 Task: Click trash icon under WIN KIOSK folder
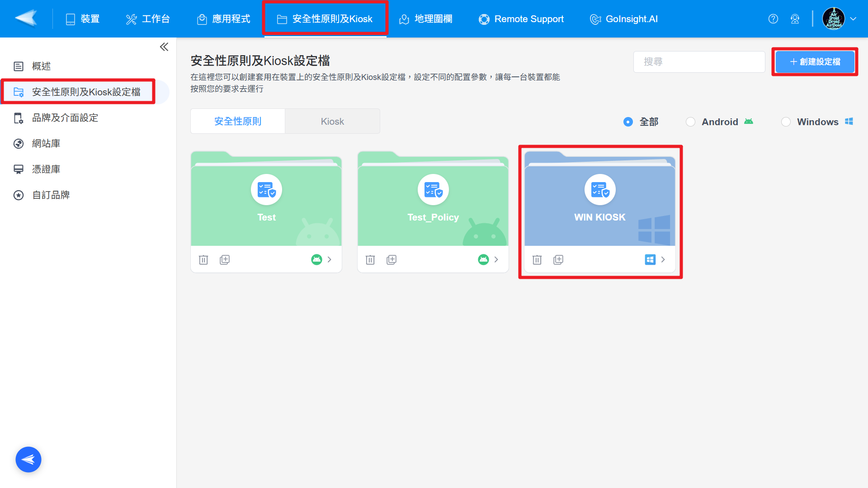click(537, 260)
